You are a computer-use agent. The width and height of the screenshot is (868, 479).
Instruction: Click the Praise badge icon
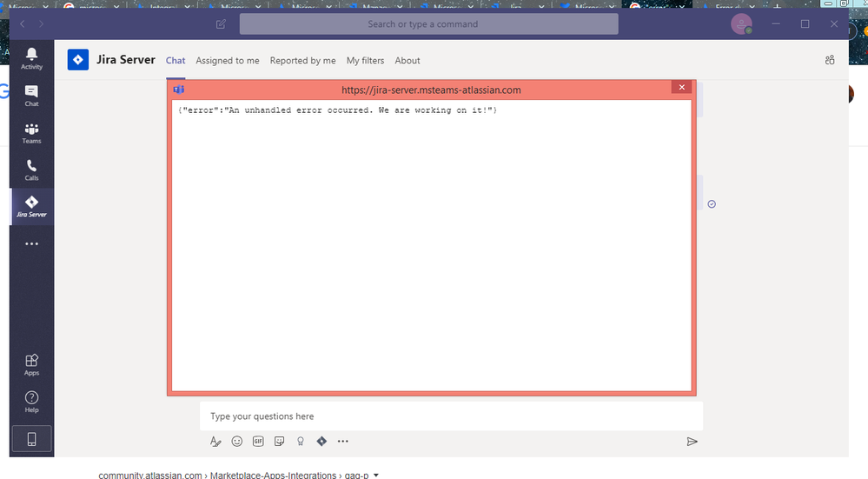[301, 442]
